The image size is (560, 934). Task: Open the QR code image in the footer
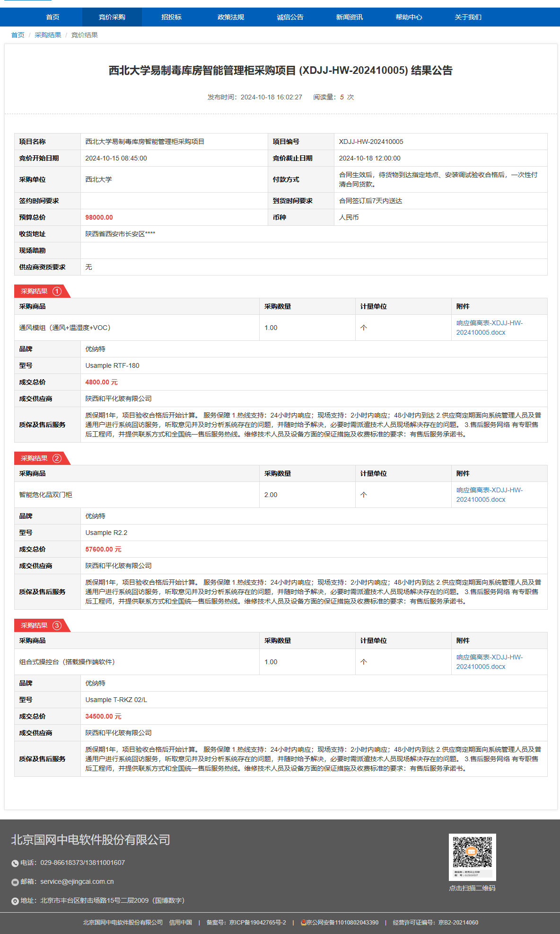(x=472, y=857)
